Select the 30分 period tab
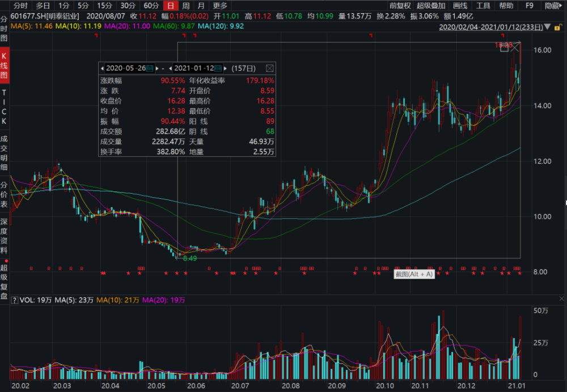The image size is (567, 392). point(128,6)
